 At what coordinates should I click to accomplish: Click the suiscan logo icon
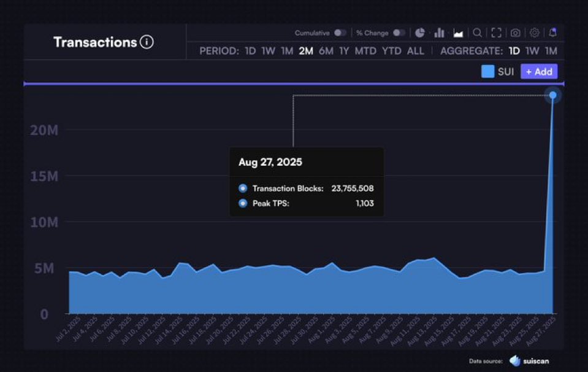[x=515, y=361]
